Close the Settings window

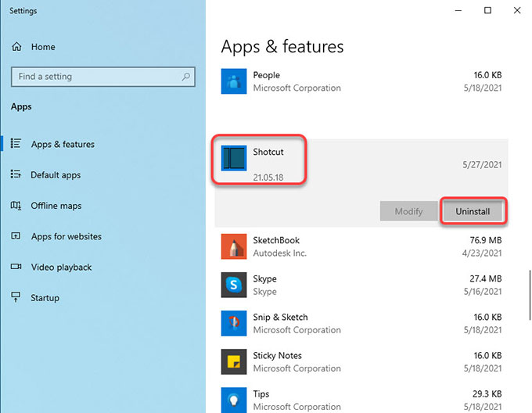(517, 10)
